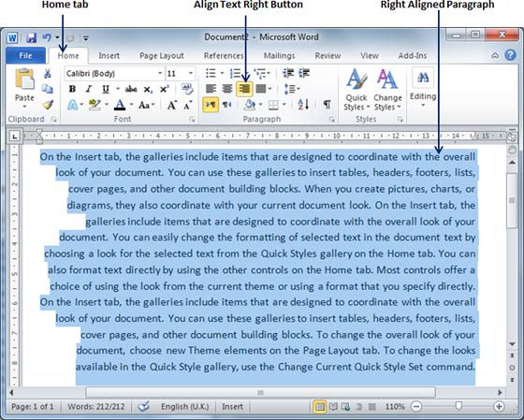Click the Words: 212/212 count
This screenshot has height=420, width=524.
pos(96,407)
